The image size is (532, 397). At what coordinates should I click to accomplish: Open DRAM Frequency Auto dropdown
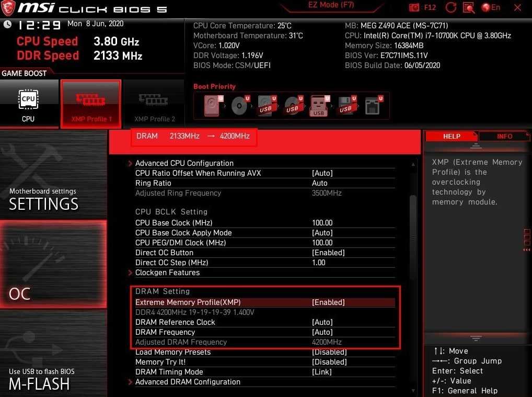pyautogui.click(x=322, y=332)
